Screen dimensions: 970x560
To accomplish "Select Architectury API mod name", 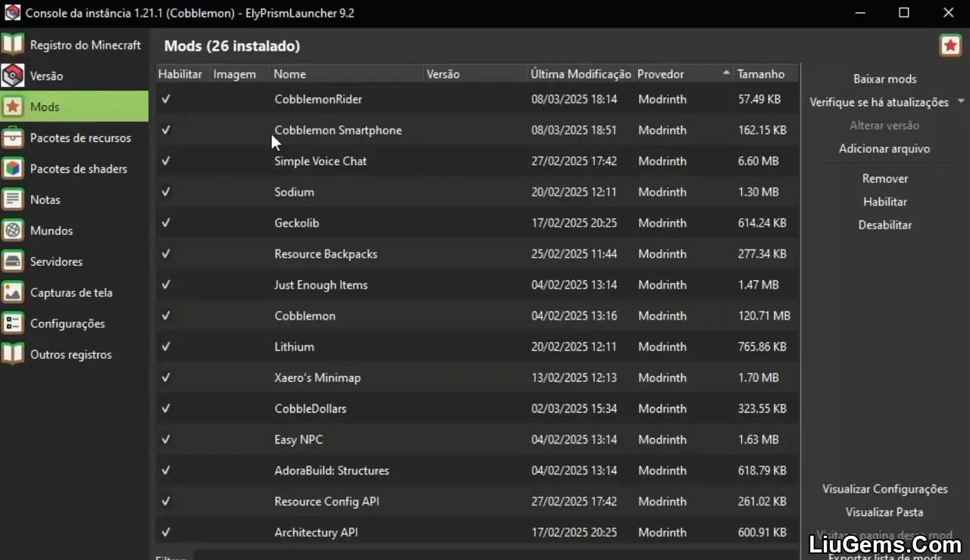I will (x=316, y=533).
